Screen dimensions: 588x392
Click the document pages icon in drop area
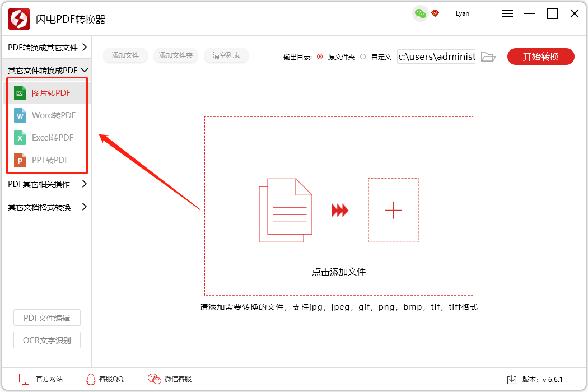pyautogui.click(x=286, y=211)
